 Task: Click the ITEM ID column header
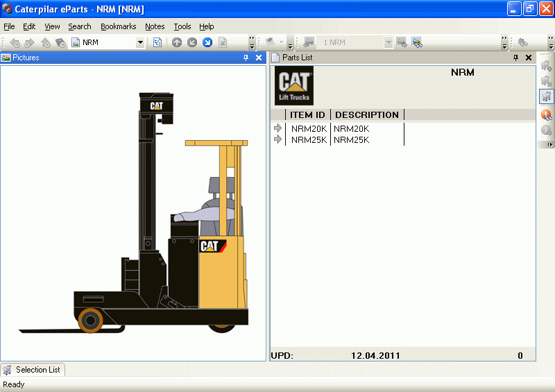tap(307, 114)
